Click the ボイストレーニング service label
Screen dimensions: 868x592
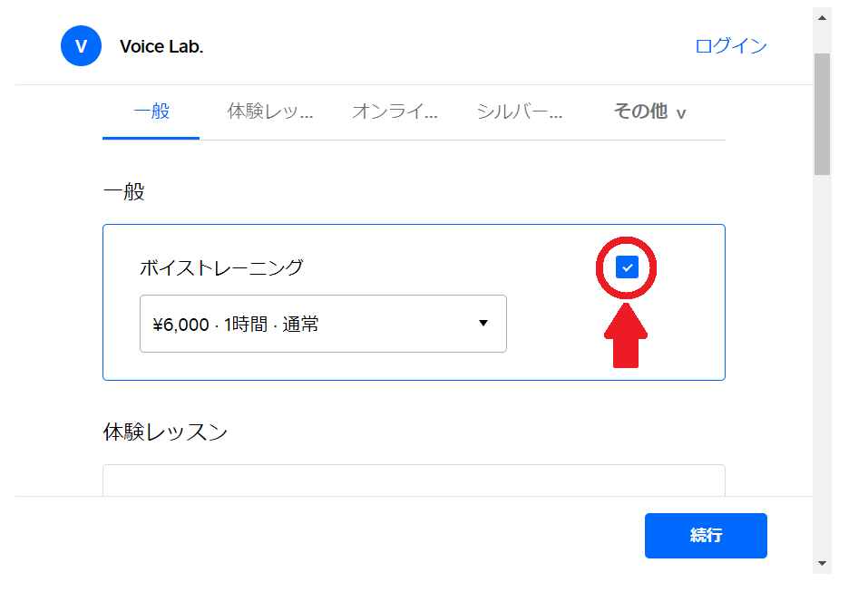(221, 267)
